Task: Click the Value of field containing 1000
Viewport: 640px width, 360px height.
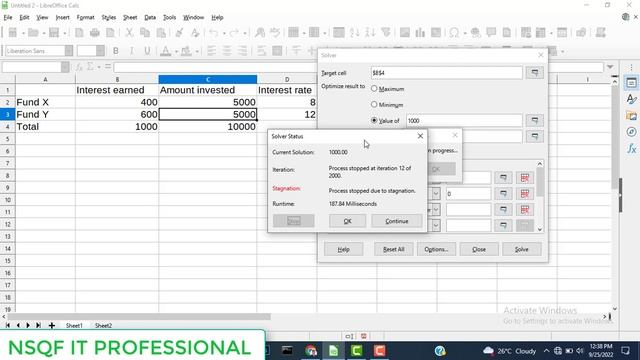Action: (464, 120)
